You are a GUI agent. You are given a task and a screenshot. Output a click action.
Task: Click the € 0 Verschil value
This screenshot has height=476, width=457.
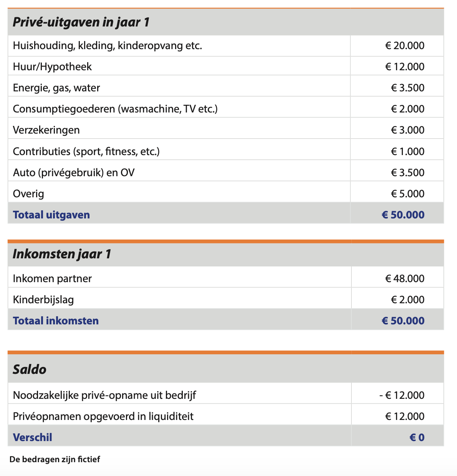[x=417, y=437]
